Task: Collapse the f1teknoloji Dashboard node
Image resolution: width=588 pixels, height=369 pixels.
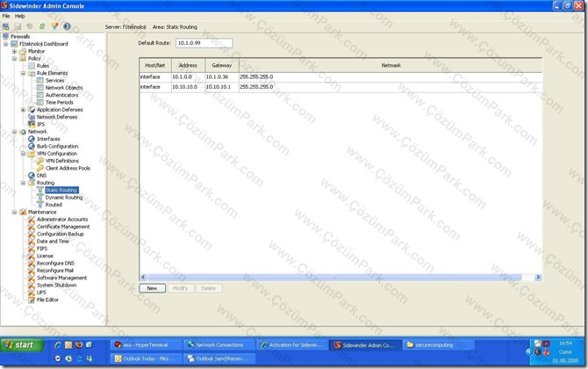Action: tap(6, 44)
